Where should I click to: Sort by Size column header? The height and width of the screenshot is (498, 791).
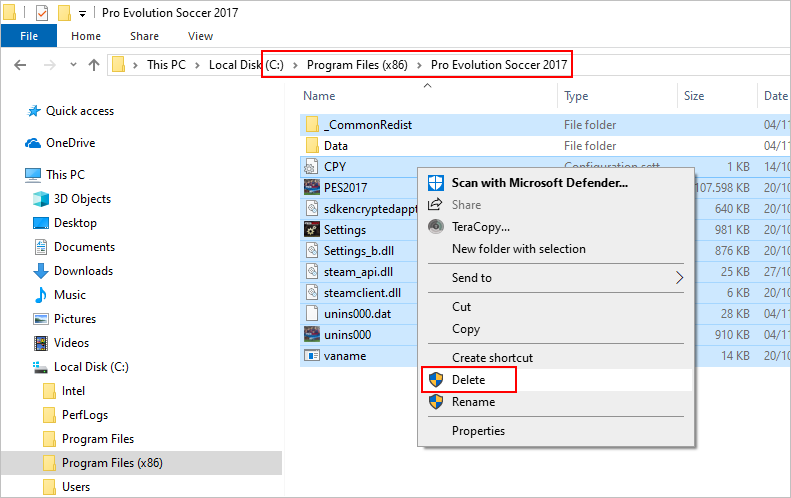click(x=694, y=96)
